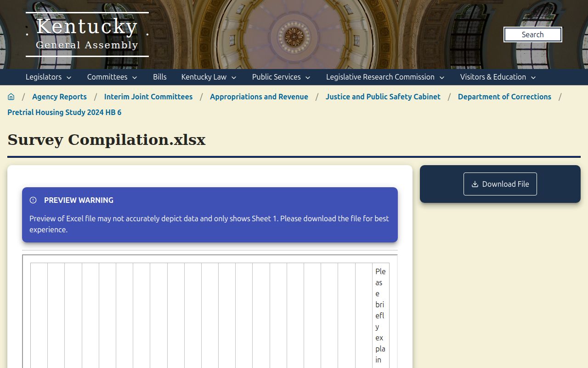Click the Search button
The height and width of the screenshot is (368, 588).
point(533,34)
